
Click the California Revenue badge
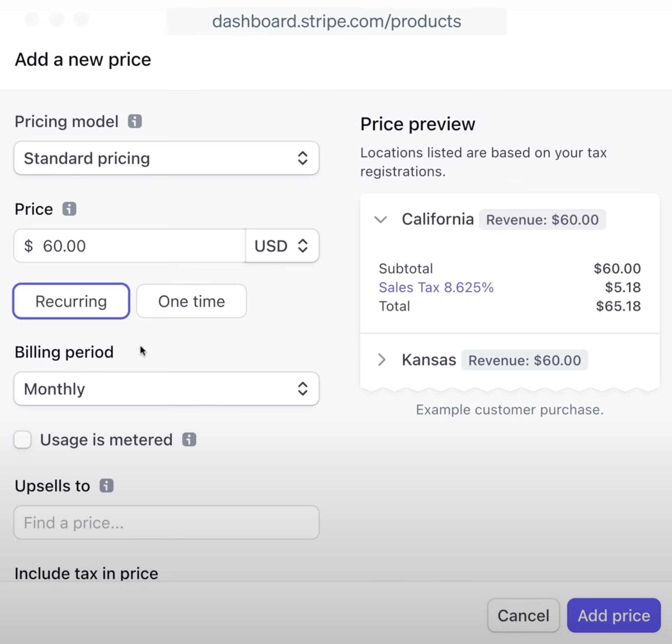point(542,220)
